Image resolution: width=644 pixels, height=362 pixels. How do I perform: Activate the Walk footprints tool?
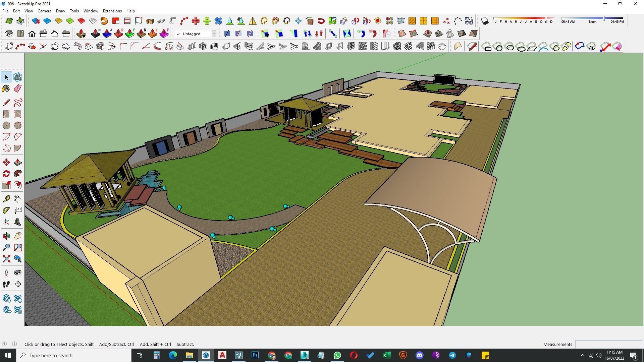[6, 284]
